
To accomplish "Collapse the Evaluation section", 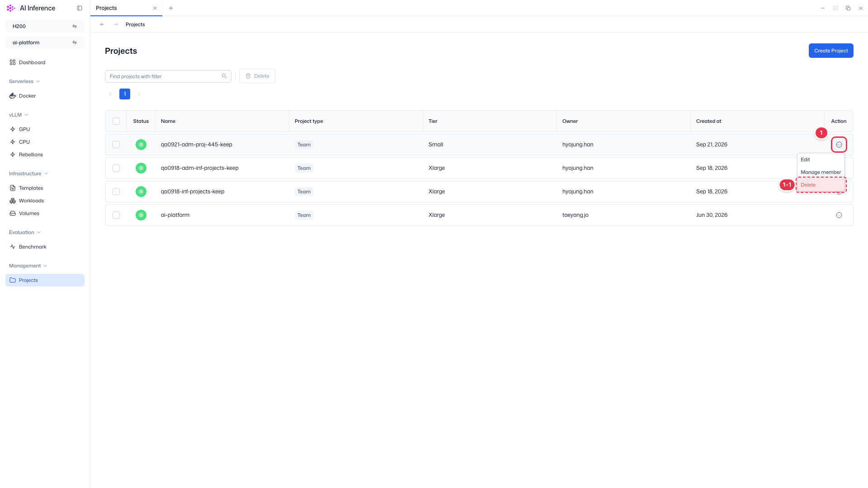I will [25, 232].
